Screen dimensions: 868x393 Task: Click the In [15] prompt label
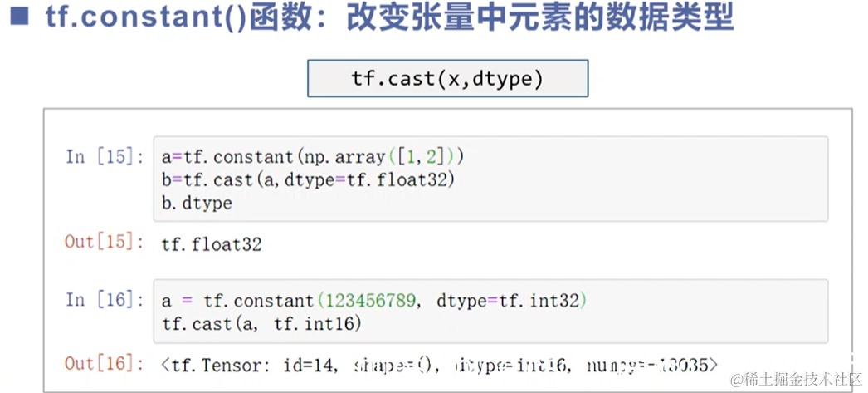(105, 157)
